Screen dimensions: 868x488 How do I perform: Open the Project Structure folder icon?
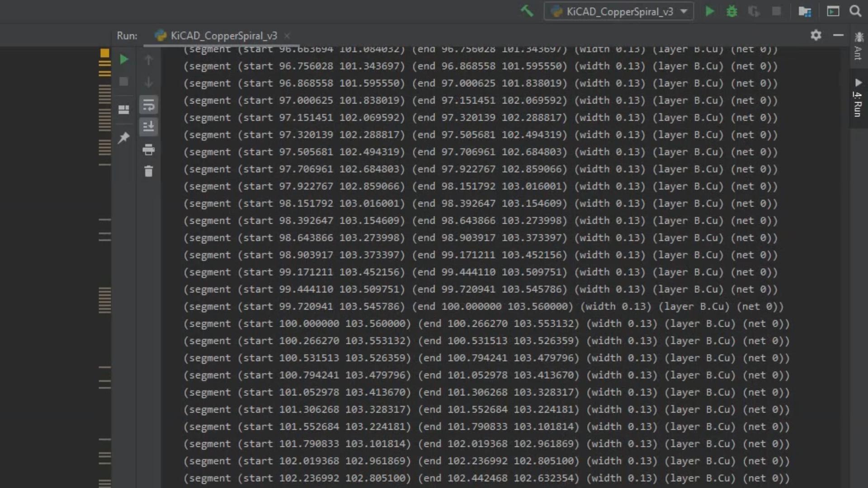(x=805, y=11)
